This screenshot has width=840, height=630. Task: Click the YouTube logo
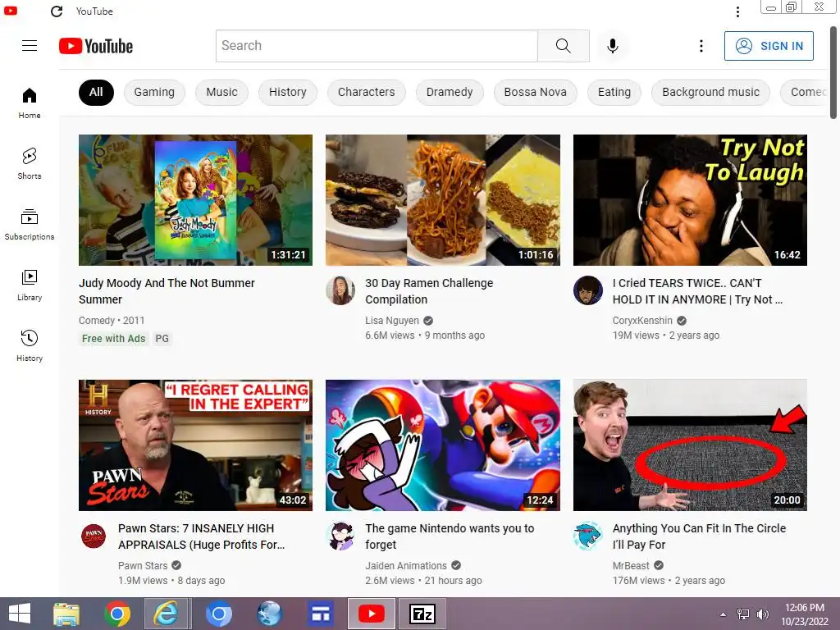click(96, 46)
